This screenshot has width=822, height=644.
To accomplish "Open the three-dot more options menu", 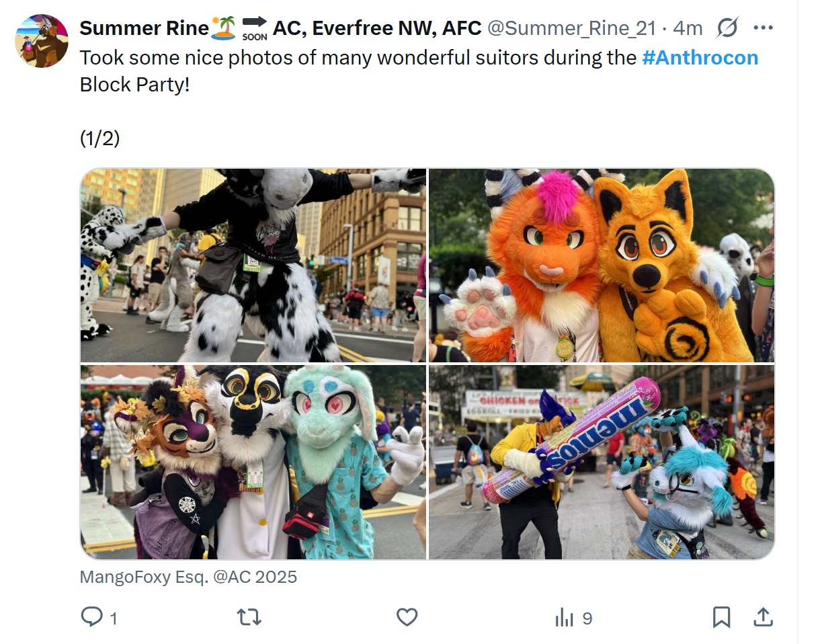I will click(763, 28).
